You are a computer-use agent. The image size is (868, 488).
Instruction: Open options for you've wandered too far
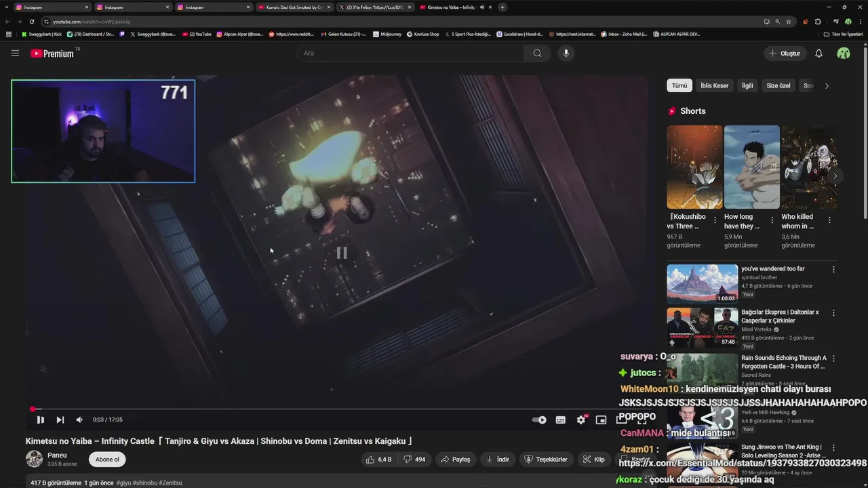tap(833, 269)
